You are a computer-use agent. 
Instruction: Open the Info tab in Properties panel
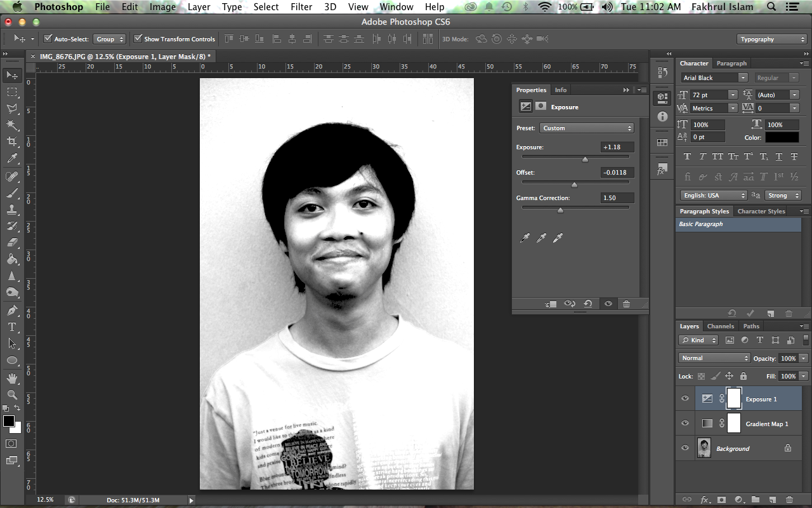(x=561, y=90)
